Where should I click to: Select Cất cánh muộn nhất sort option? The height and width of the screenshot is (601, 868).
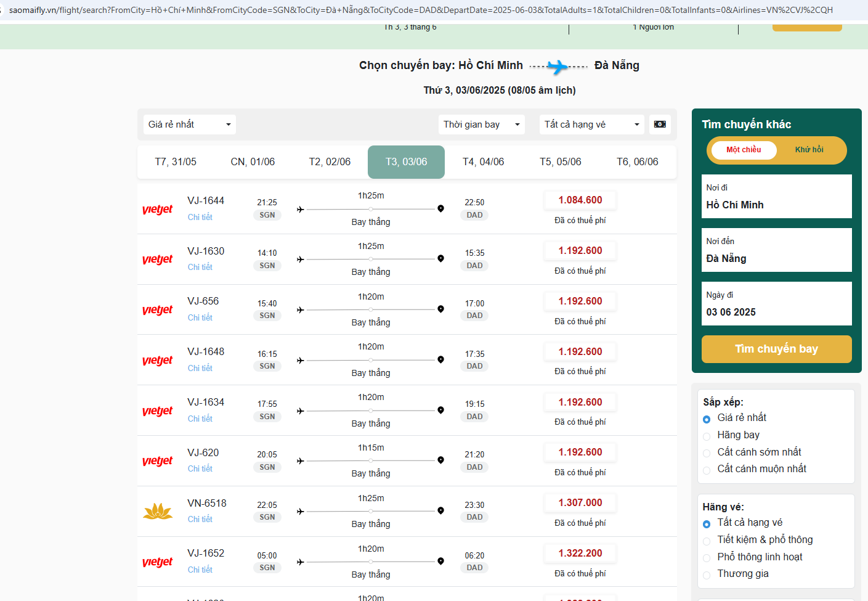coord(707,470)
